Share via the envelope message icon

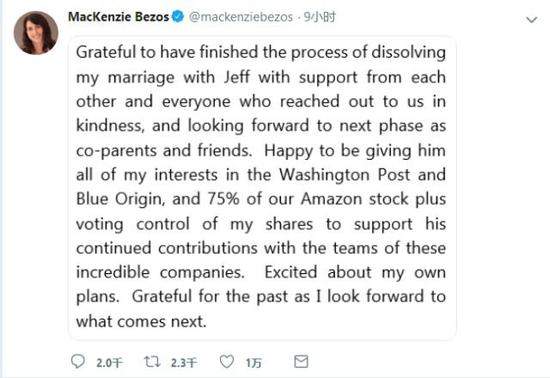point(301,362)
